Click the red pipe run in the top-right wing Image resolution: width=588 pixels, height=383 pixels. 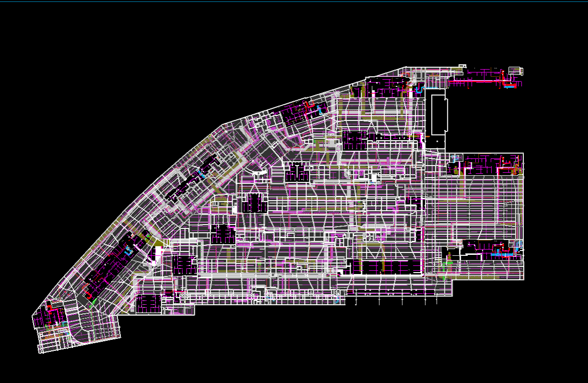(480, 82)
